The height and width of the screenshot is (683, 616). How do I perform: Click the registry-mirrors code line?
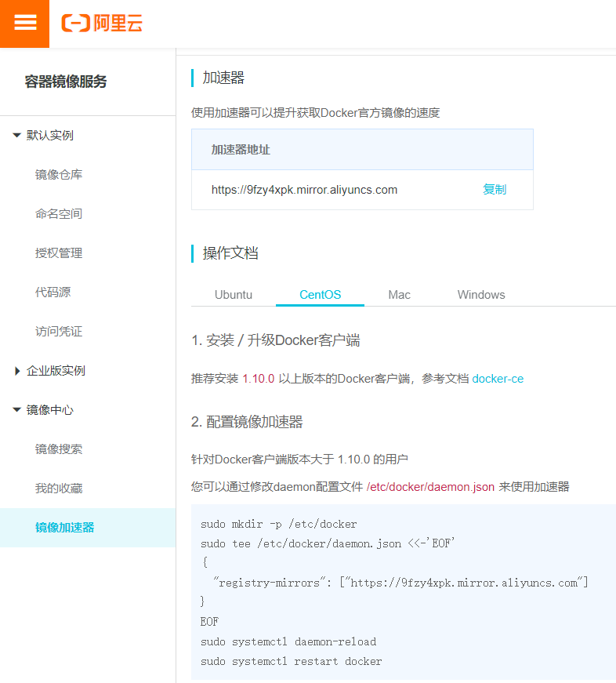point(400,583)
